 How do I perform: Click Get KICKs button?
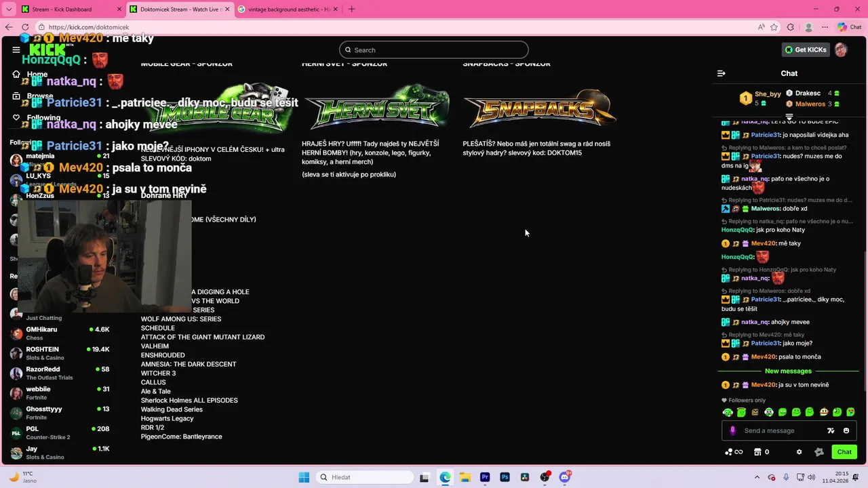tap(806, 49)
